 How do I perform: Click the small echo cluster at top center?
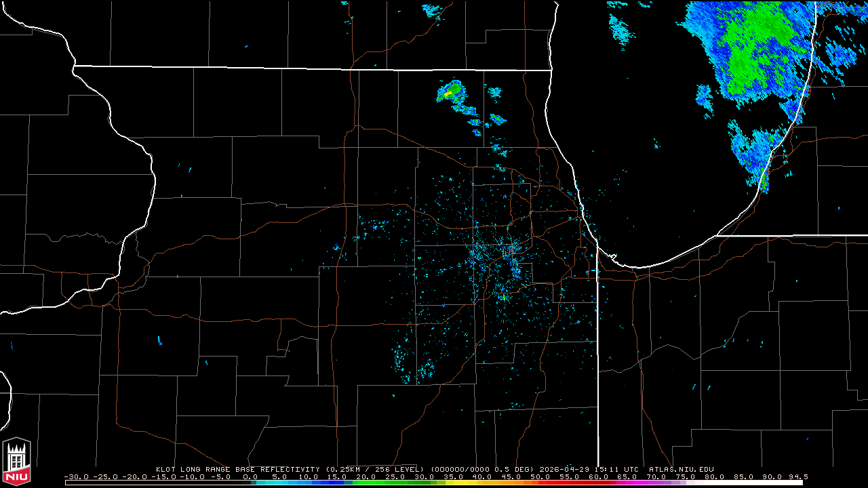433,9
